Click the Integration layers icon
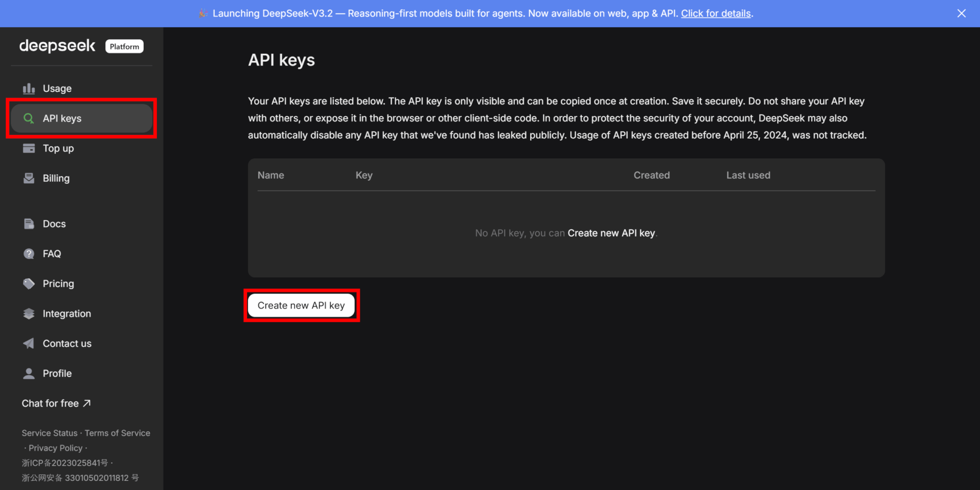980x490 pixels. (29, 314)
